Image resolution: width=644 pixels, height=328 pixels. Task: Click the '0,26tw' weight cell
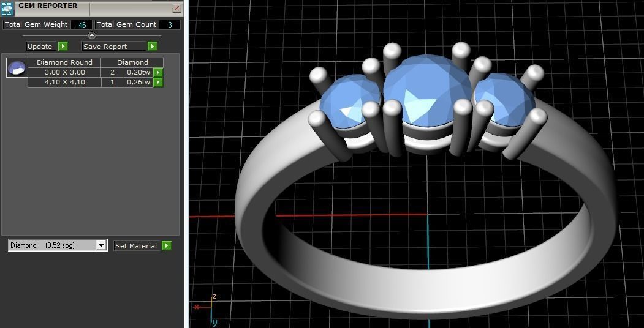coord(138,83)
